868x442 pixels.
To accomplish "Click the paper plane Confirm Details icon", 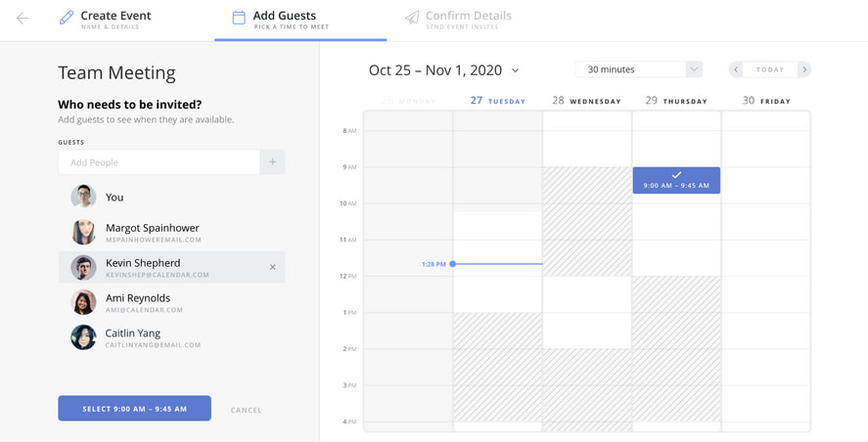I will (412, 18).
